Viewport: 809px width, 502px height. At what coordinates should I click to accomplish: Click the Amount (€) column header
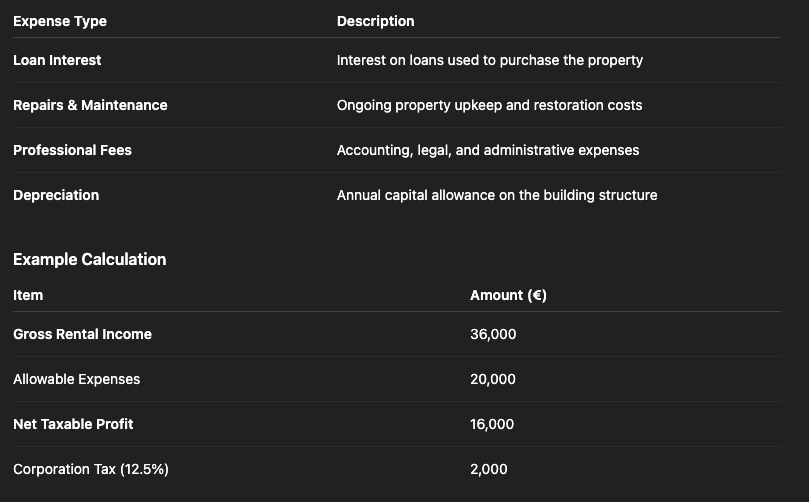click(508, 295)
